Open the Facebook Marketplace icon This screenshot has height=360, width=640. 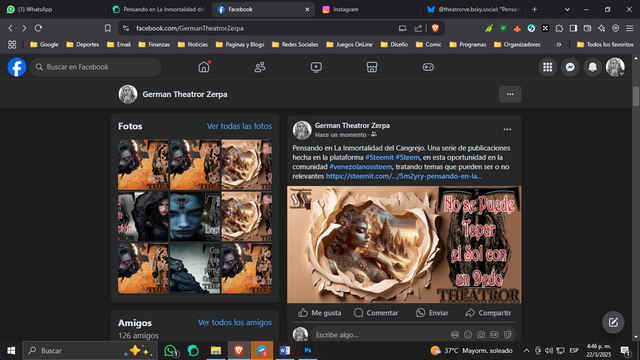click(372, 67)
